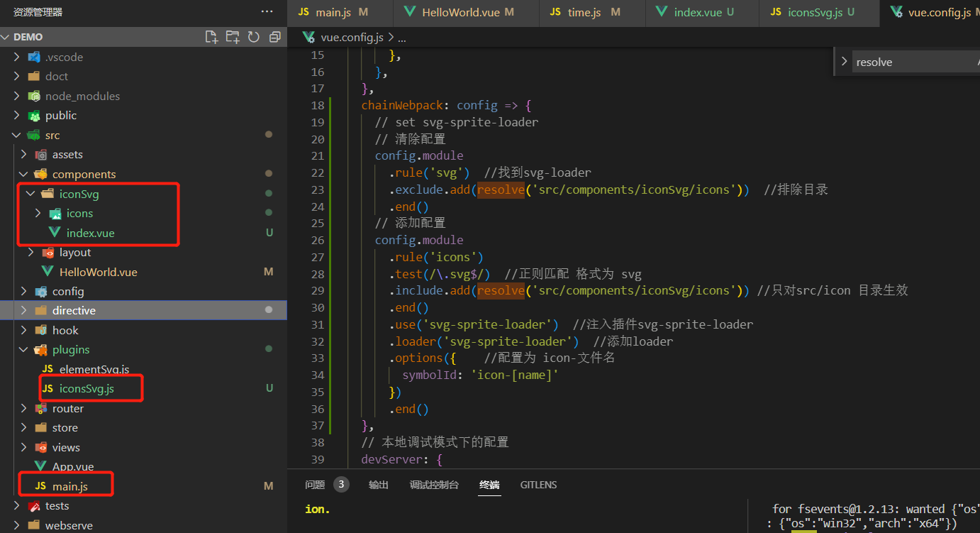Screen dimensions: 980x533
Task: Collapse the DEMO root section
Action: point(6,37)
